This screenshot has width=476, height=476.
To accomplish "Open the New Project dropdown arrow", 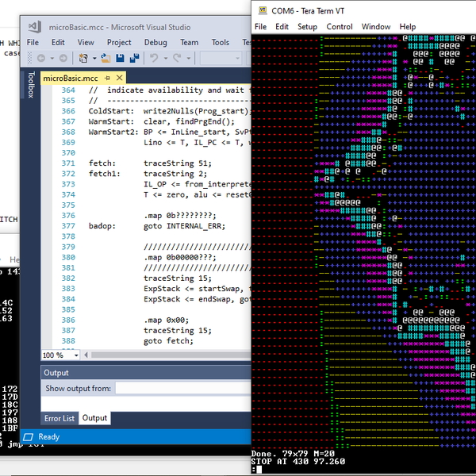I will [94, 58].
